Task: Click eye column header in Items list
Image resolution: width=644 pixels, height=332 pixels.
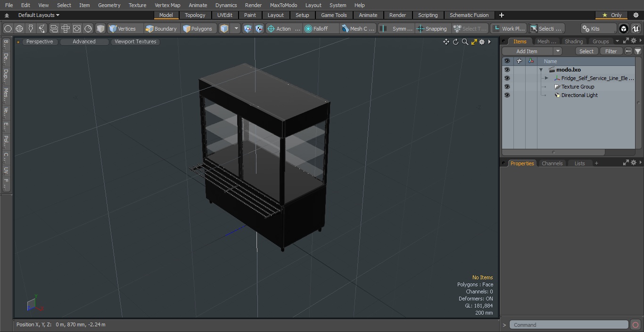Action: (x=507, y=61)
